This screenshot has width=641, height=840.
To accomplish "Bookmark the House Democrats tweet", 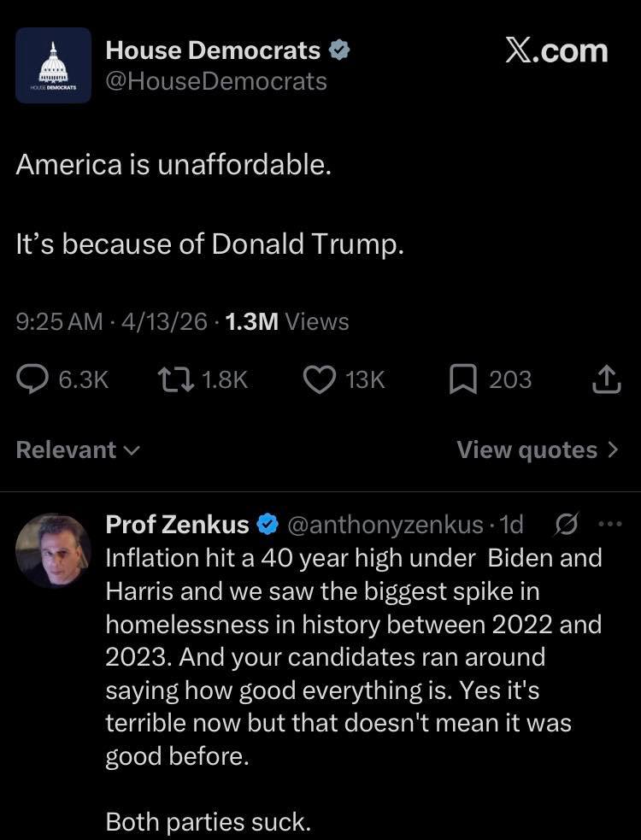I will click(x=461, y=379).
